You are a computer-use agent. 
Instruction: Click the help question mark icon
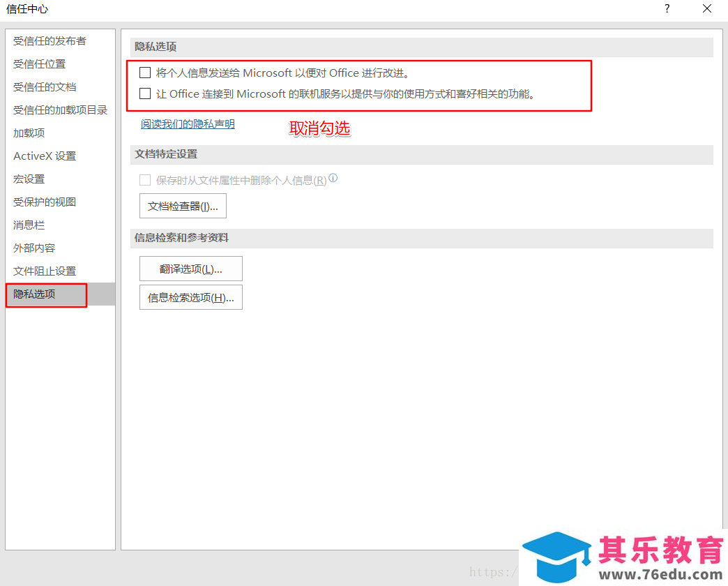pos(667,9)
